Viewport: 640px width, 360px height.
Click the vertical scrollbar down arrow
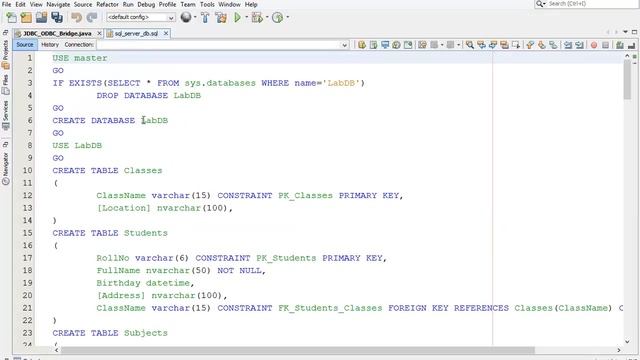tap(627, 342)
